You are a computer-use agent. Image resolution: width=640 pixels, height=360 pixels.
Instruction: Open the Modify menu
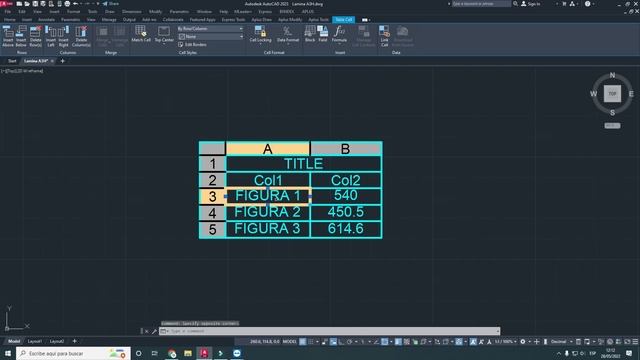point(155,11)
